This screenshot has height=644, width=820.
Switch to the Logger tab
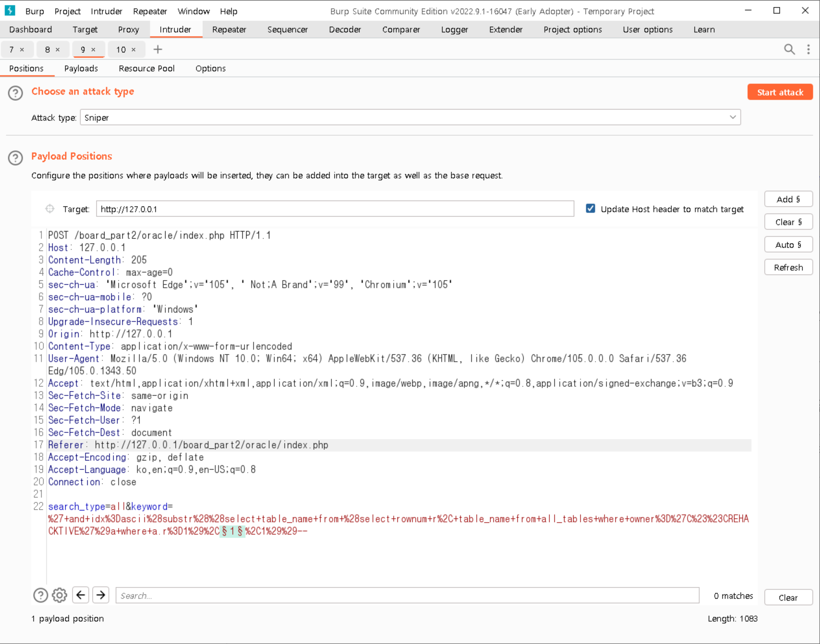pyautogui.click(x=455, y=29)
